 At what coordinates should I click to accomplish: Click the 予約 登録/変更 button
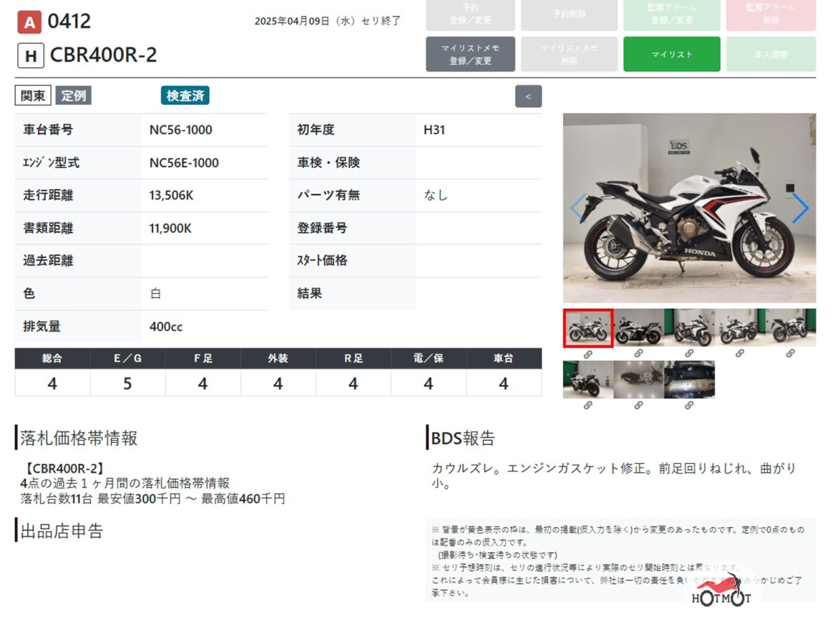[x=470, y=15]
